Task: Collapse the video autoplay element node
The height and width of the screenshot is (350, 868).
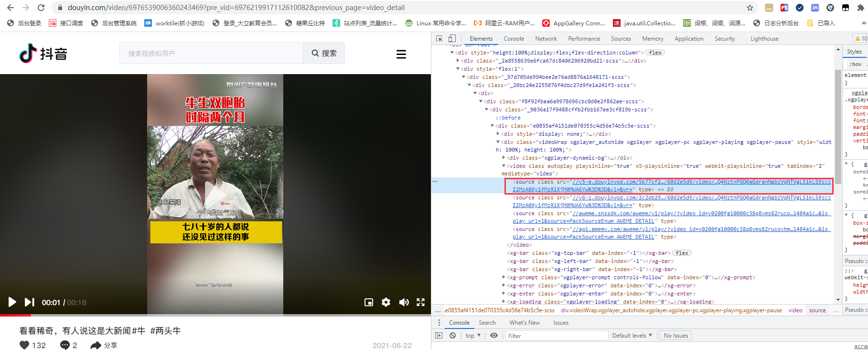Action: pyautogui.click(x=504, y=166)
